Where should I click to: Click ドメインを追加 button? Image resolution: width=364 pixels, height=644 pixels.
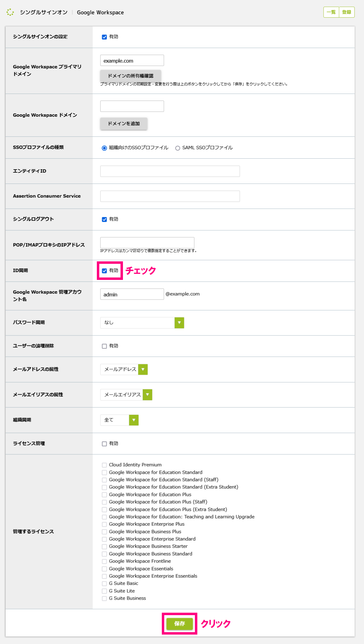tap(124, 124)
